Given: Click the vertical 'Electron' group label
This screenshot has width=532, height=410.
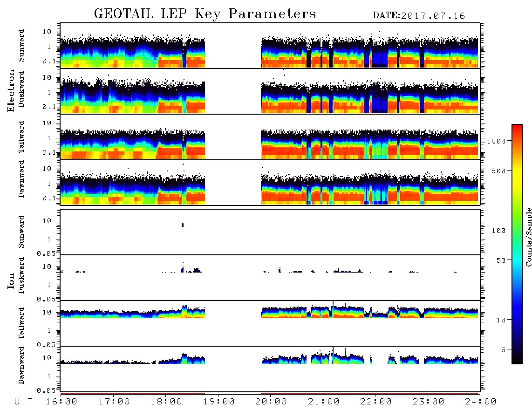Looking at the screenshot, I should pos(11,90).
